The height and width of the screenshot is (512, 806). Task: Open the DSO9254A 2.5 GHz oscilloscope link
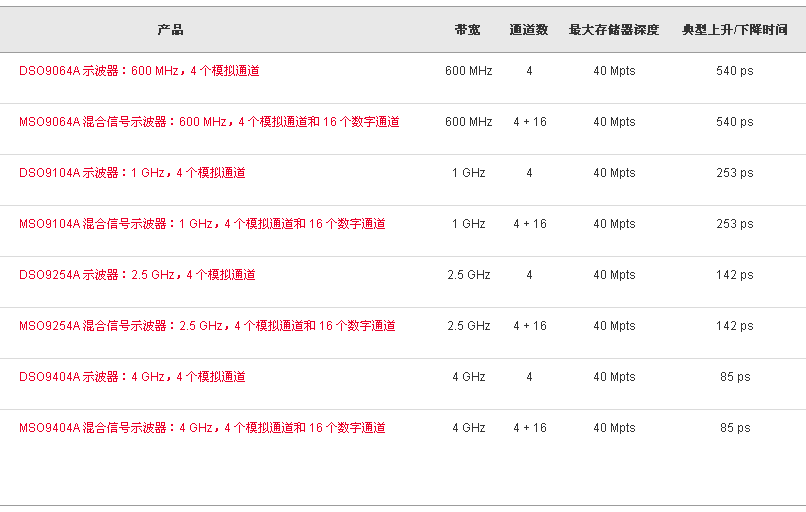click(x=137, y=275)
